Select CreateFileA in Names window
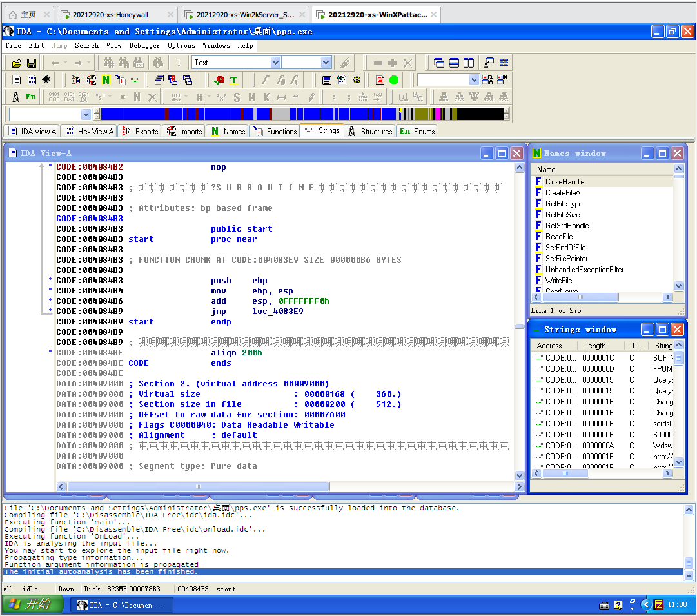The image size is (697, 616). click(563, 193)
